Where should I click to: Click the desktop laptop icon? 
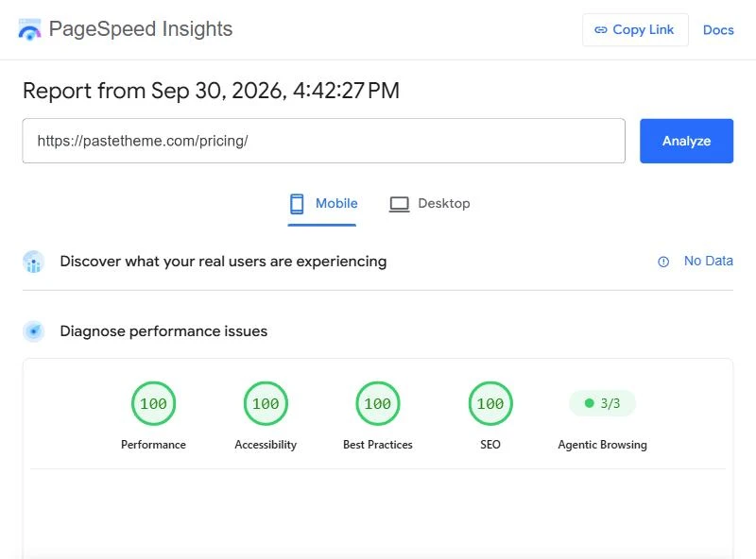399,204
